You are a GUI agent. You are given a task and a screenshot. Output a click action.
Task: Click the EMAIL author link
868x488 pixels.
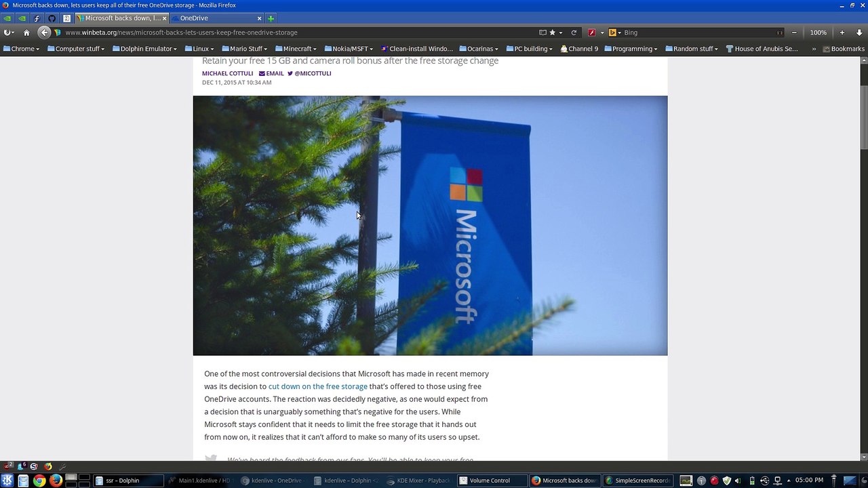click(x=271, y=73)
